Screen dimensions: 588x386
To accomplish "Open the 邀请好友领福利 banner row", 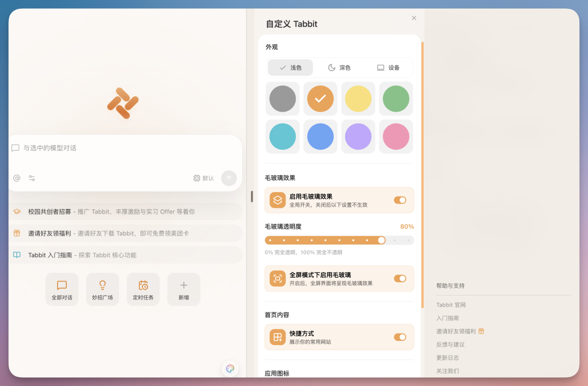I will click(125, 234).
